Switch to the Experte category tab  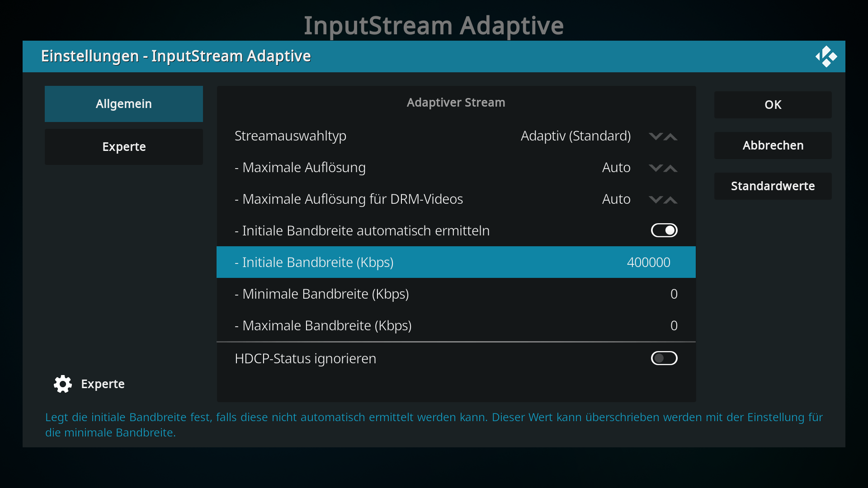click(x=124, y=147)
